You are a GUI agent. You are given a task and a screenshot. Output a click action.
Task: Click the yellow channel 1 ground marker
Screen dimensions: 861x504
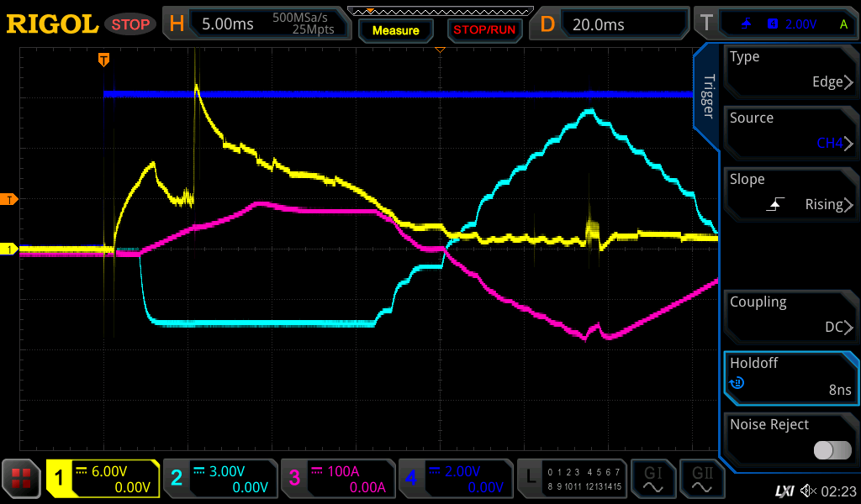11,249
